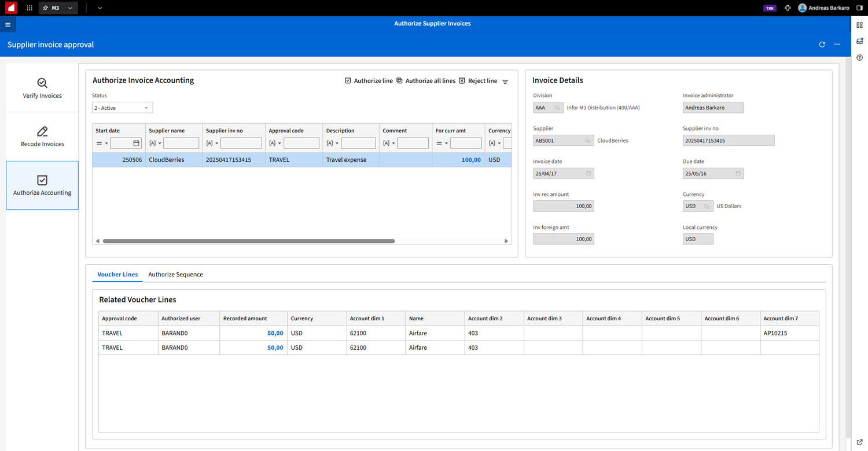Screen dimensions: 868x451
Task: Open the Division lookup icon
Action: [557, 108]
